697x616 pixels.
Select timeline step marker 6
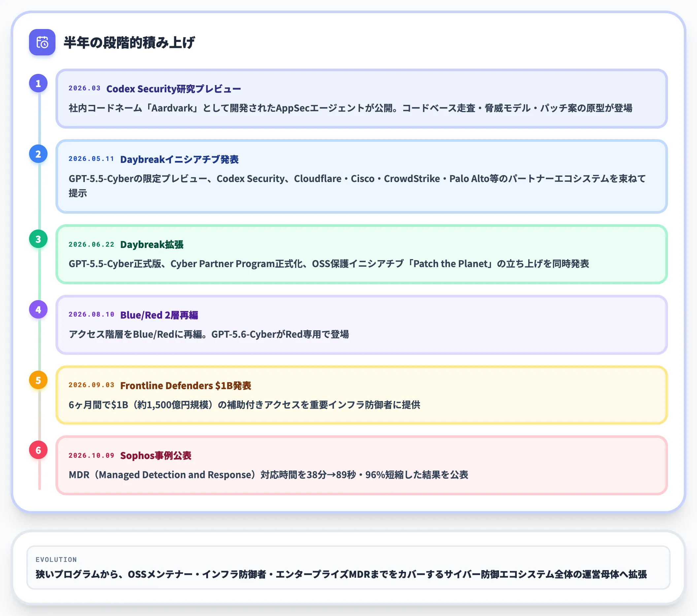[38, 450]
